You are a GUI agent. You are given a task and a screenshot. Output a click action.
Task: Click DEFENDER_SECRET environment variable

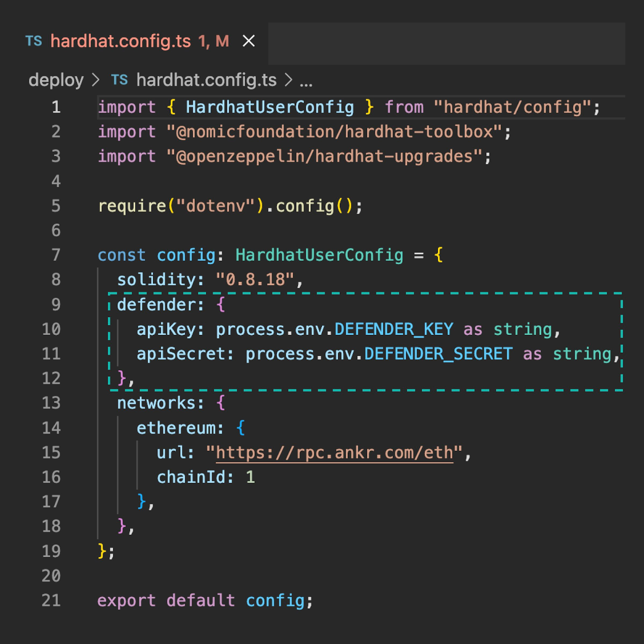438,354
